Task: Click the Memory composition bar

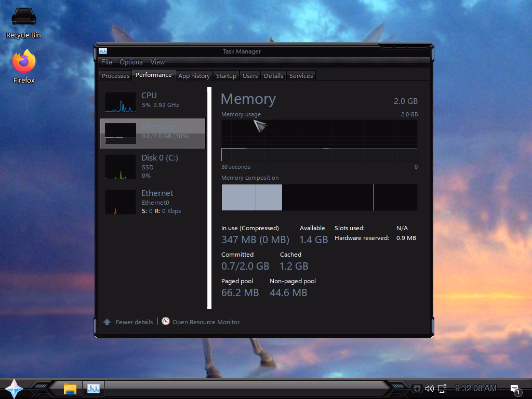Action: [319, 198]
